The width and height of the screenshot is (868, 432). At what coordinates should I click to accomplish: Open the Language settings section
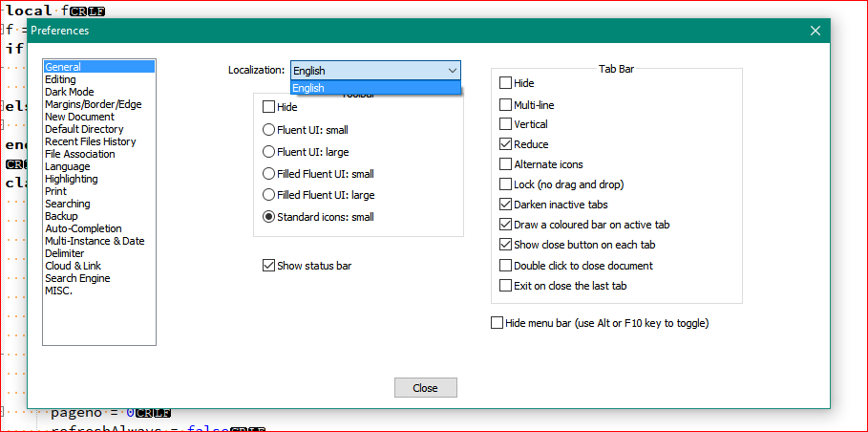[68, 166]
